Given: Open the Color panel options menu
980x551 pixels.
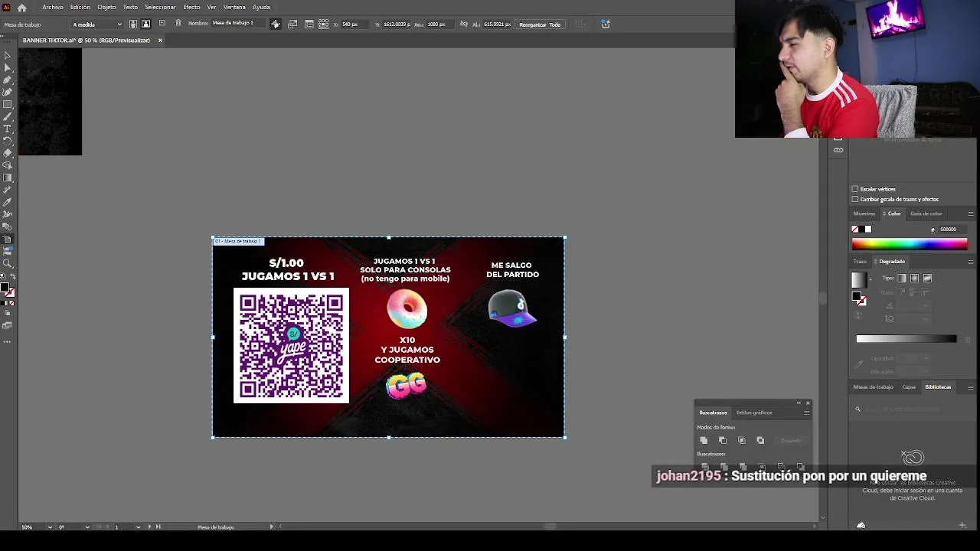Looking at the screenshot, I should 971,214.
